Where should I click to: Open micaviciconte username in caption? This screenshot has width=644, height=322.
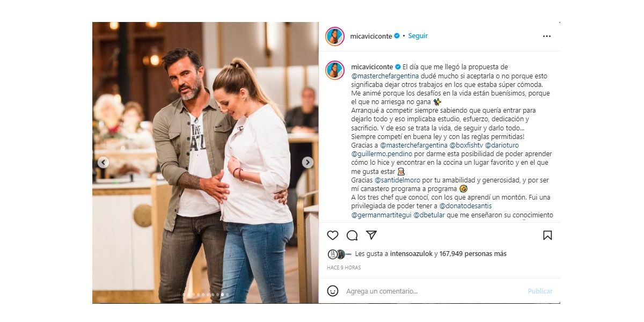tap(372, 67)
